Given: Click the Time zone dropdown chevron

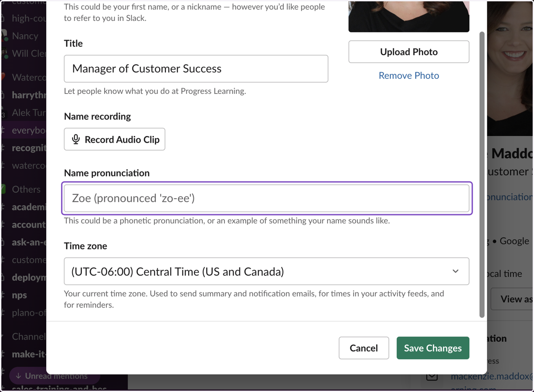Looking at the screenshot, I should click(455, 271).
